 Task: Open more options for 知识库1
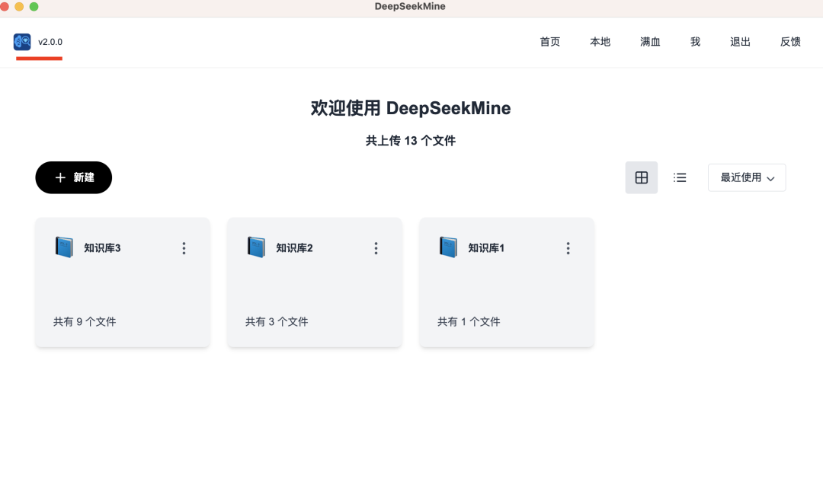click(x=568, y=248)
